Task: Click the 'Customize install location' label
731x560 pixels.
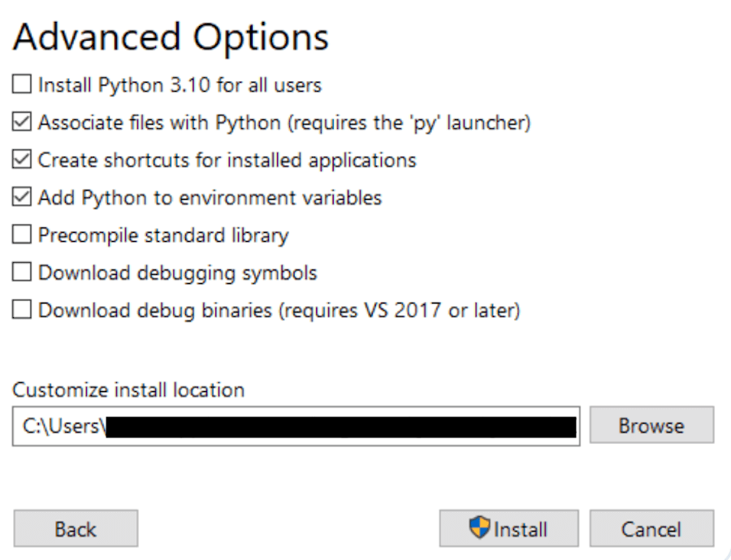Action: tap(128, 390)
